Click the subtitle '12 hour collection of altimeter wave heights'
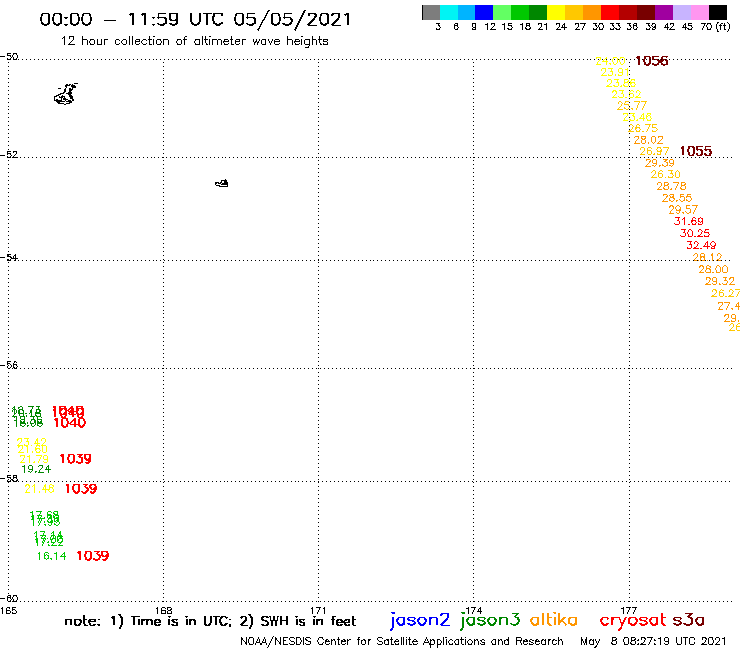This screenshot has width=740, height=650. point(194,41)
